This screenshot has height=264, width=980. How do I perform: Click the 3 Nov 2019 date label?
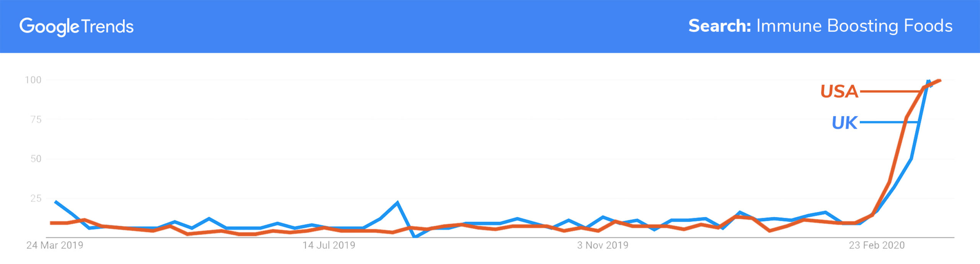tap(603, 245)
